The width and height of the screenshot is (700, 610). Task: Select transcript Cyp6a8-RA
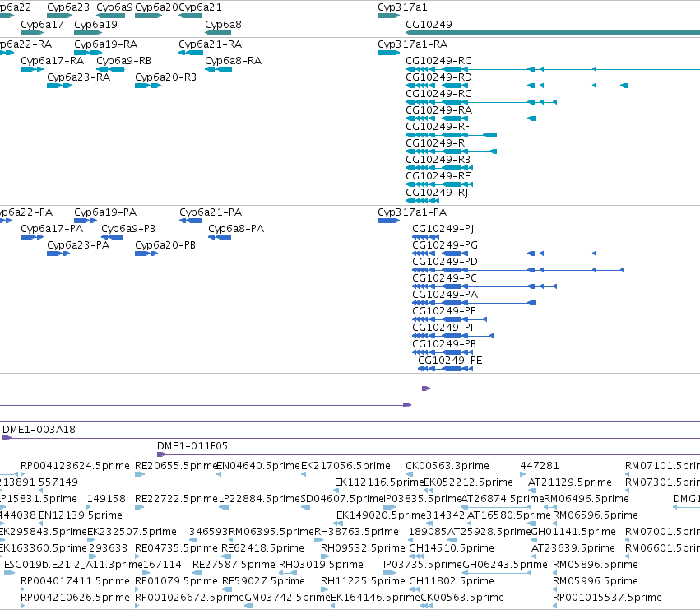233,61
